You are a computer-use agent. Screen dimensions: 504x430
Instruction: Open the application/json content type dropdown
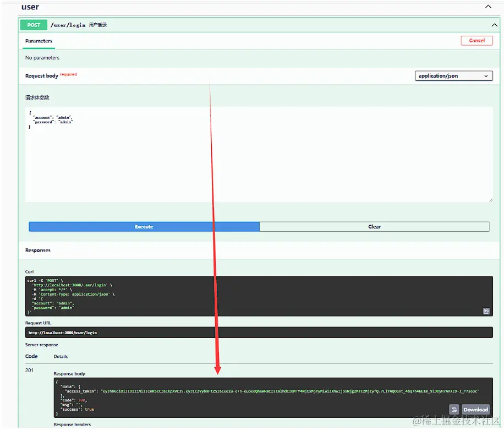[453, 76]
